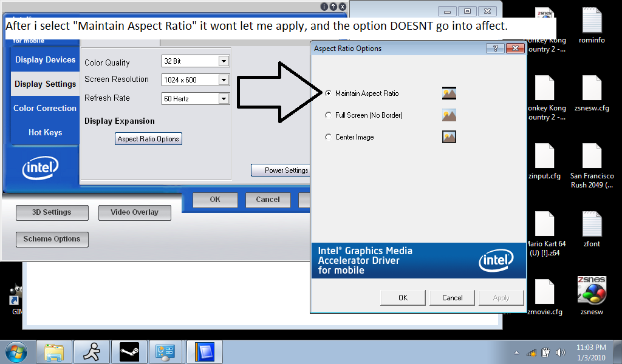Select Maintain Aspect Ratio radio button
This screenshot has width=622, height=364.
(328, 93)
